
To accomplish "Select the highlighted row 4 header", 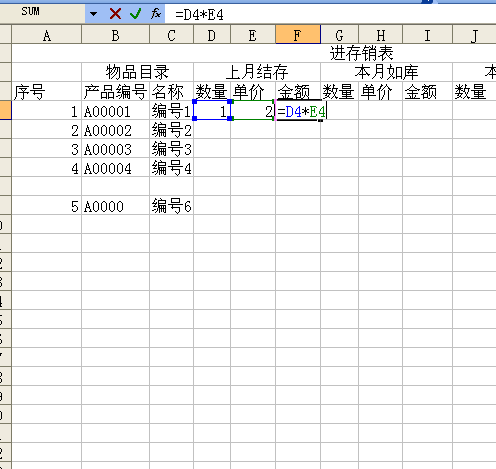I will pos(5,110).
